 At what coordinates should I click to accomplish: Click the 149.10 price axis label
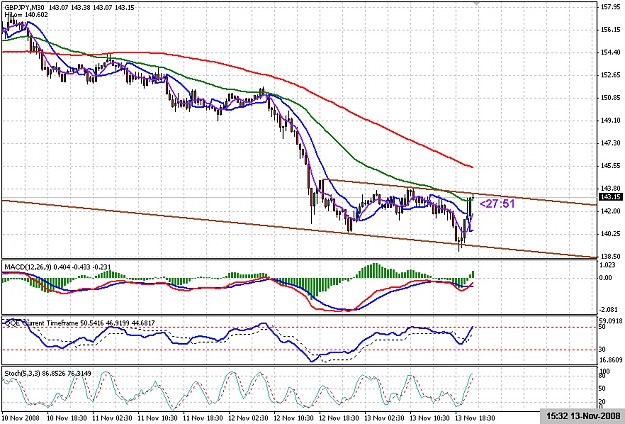(x=613, y=120)
